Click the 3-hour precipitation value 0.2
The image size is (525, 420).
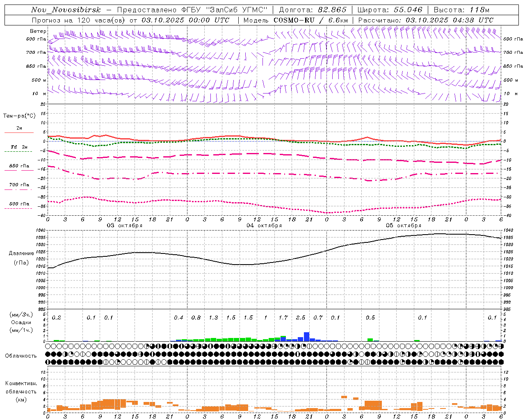point(57,317)
